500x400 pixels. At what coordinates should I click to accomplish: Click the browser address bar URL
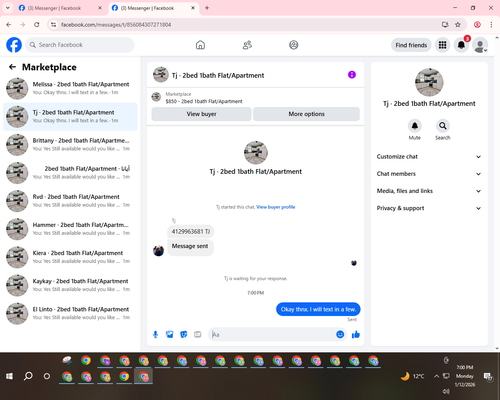[x=116, y=25]
